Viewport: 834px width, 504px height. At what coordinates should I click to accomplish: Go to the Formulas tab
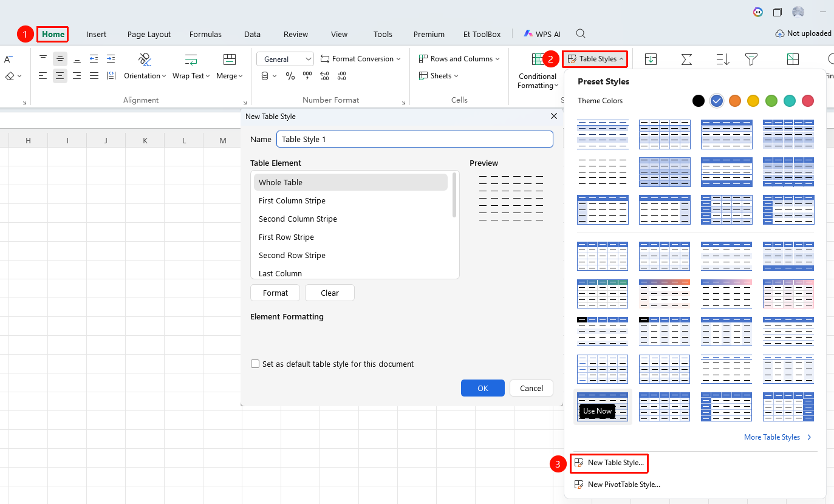click(205, 34)
